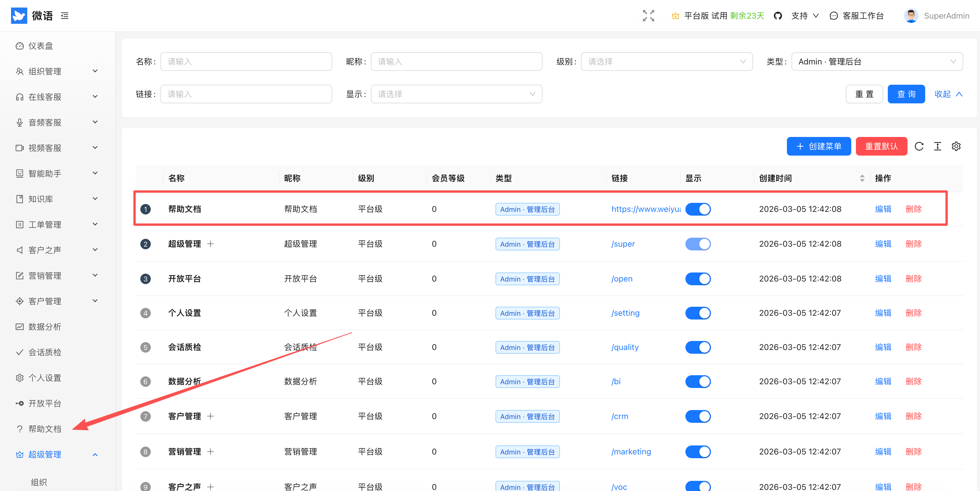Click the crown icon beside 平台版
980x491 pixels.
675,16
